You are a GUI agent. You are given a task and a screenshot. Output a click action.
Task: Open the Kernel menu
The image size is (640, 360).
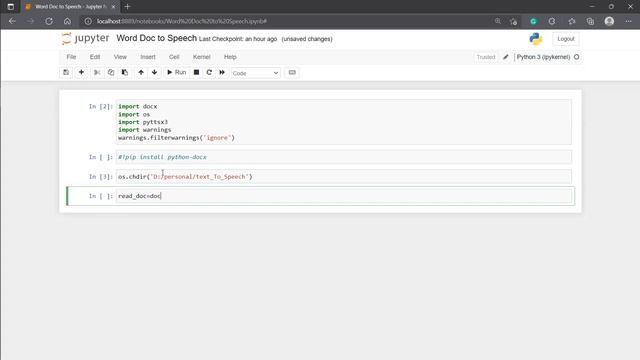coord(202,57)
